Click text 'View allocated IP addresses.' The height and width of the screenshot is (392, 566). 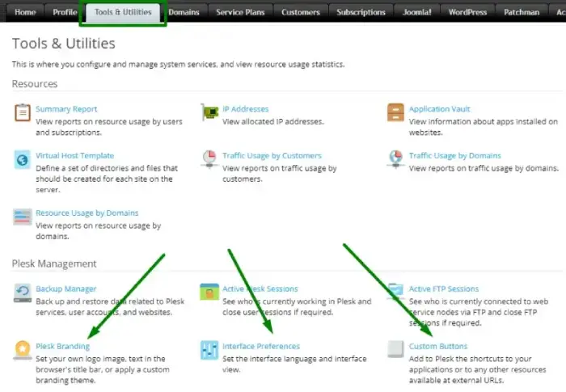pyautogui.click(x=273, y=122)
